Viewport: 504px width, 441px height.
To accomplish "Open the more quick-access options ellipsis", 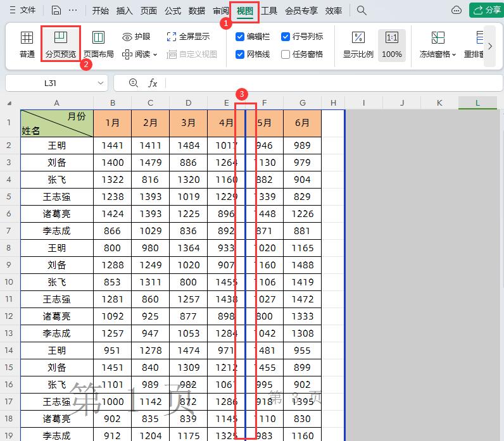I will click(x=73, y=10).
